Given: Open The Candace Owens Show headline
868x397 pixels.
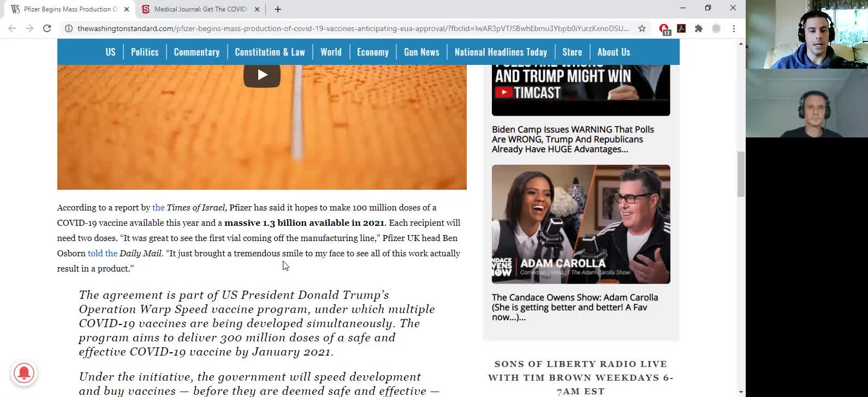Looking at the screenshot, I should click(575, 308).
